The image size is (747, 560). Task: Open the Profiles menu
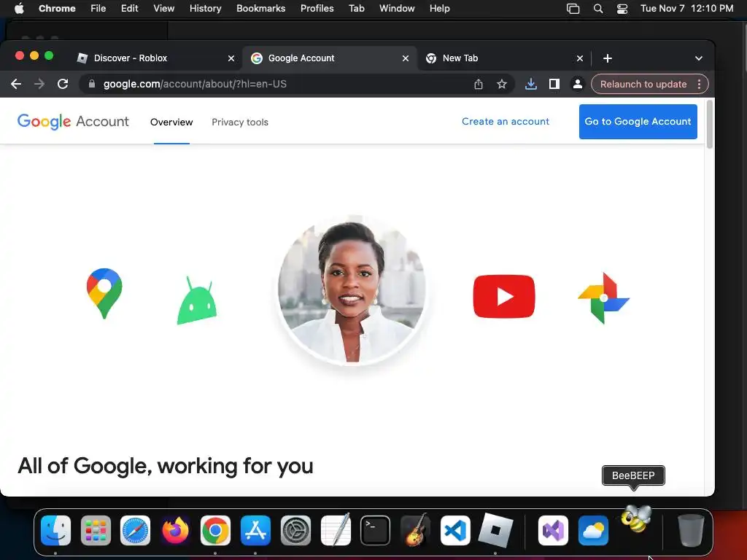point(317,8)
